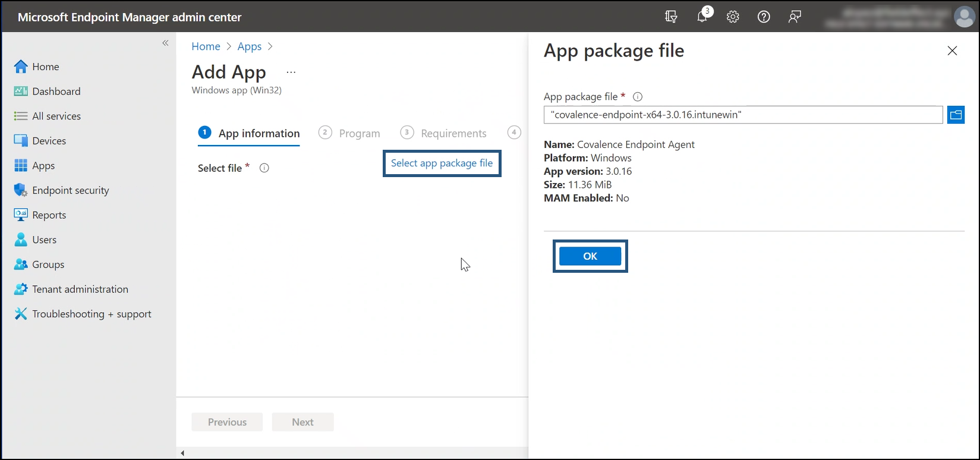Click the horizontal scrollbar left arrow
The image size is (980, 460).
182,453
